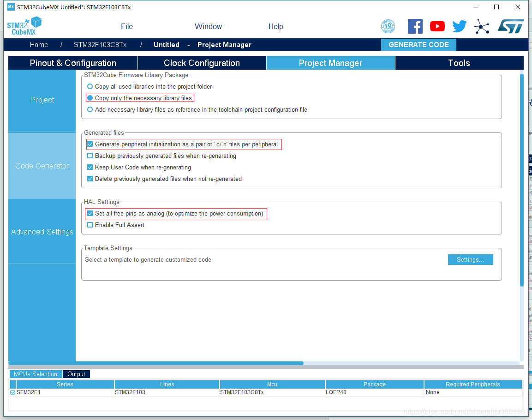Open the Facebook page icon
The height and width of the screenshot is (420, 532).
click(415, 26)
